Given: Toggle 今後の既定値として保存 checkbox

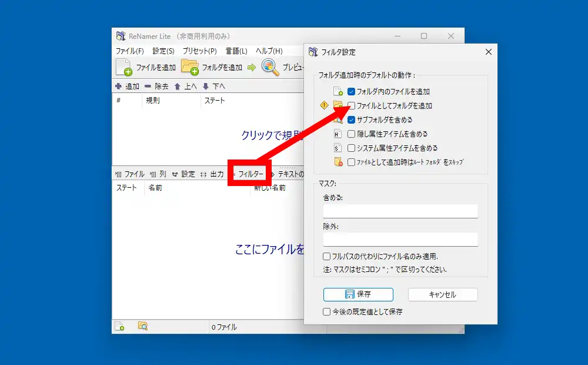Looking at the screenshot, I should (x=327, y=312).
